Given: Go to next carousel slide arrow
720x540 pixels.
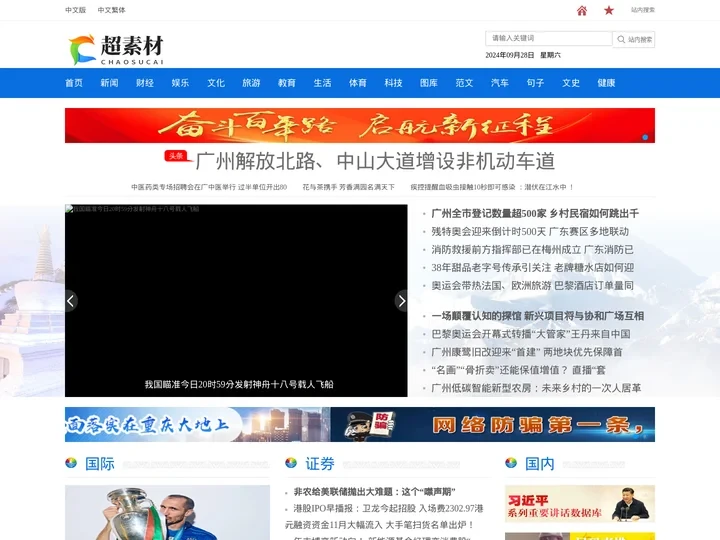Looking at the screenshot, I should point(401,301).
